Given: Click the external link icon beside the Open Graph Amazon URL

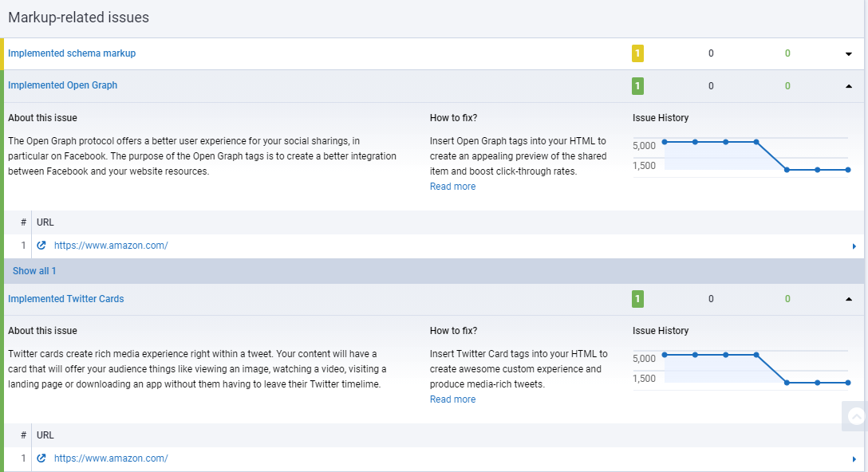Looking at the screenshot, I should tap(41, 245).
